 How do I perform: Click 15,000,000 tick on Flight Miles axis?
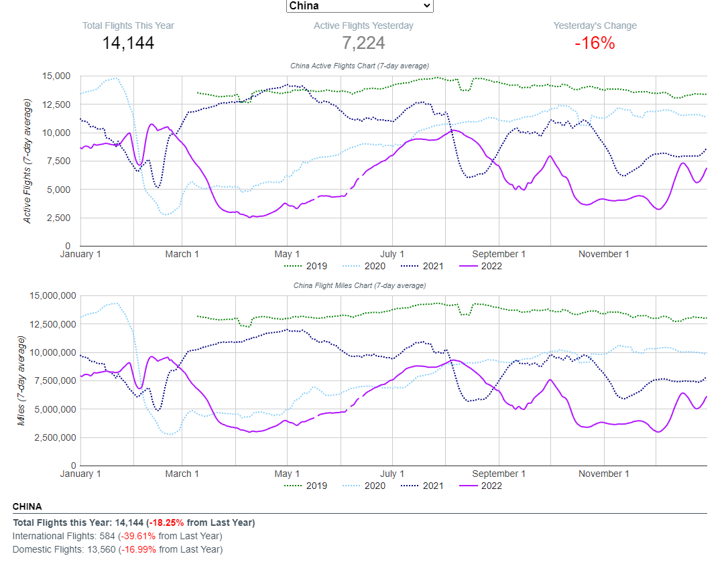pyautogui.click(x=52, y=295)
